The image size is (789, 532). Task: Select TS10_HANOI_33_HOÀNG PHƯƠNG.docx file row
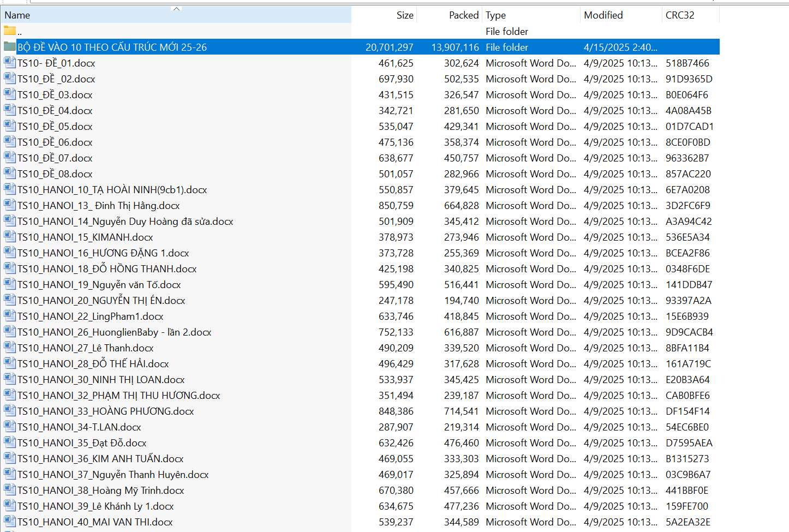pyautogui.click(x=105, y=411)
